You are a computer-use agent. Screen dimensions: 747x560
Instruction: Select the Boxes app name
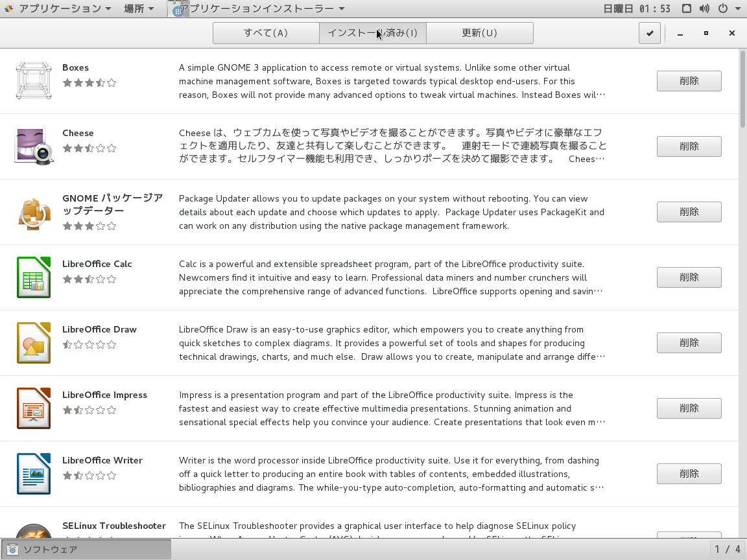pyautogui.click(x=75, y=67)
